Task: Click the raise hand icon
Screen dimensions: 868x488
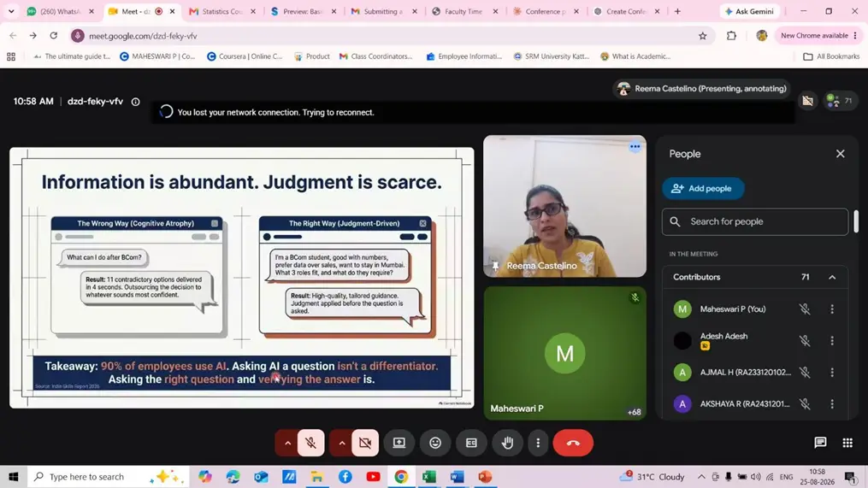Action: click(x=508, y=443)
